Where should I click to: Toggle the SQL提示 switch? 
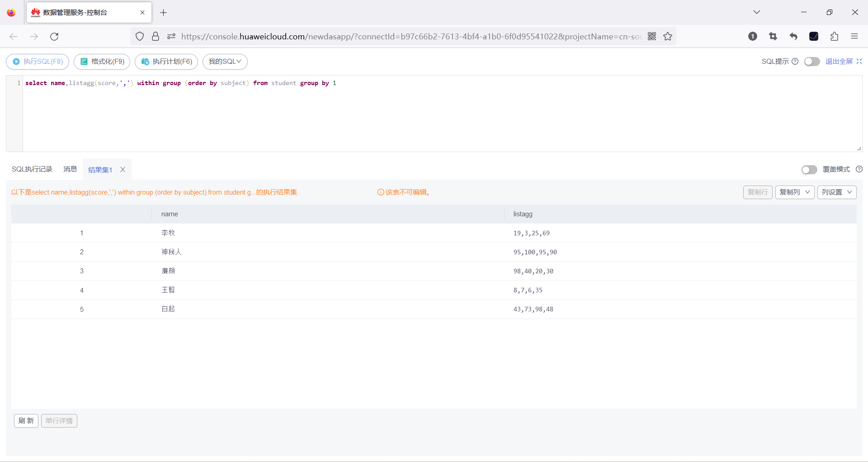[812, 62]
